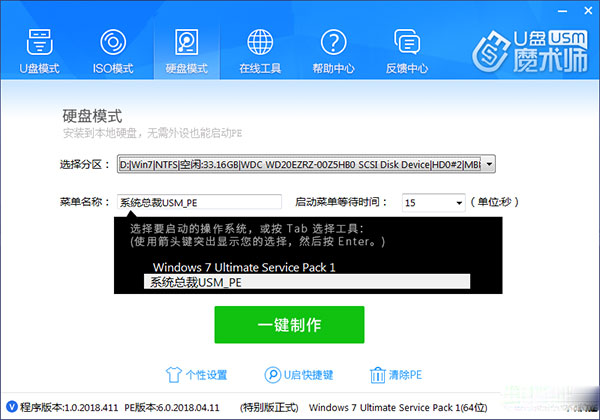Image resolution: width=600 pixels, height=420 pixels.
Task: Open the ISO模式 tab
Action: coord(113,51)
